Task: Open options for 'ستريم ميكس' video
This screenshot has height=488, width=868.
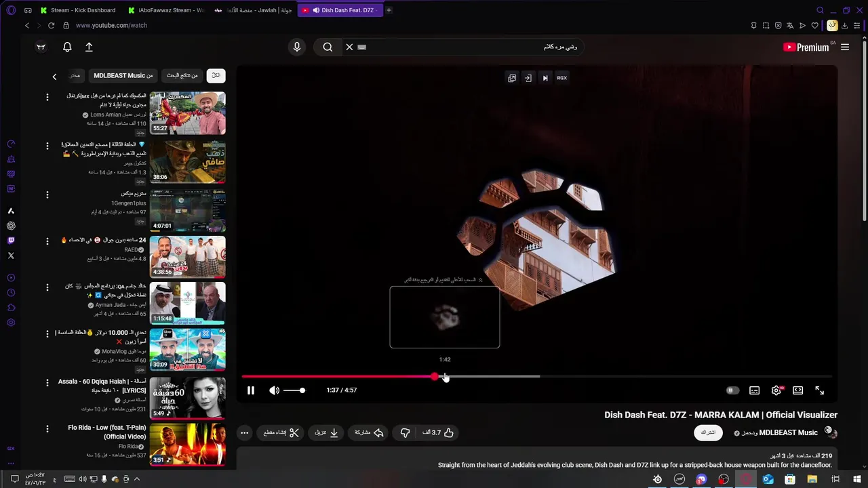Action: pos(47,195)
